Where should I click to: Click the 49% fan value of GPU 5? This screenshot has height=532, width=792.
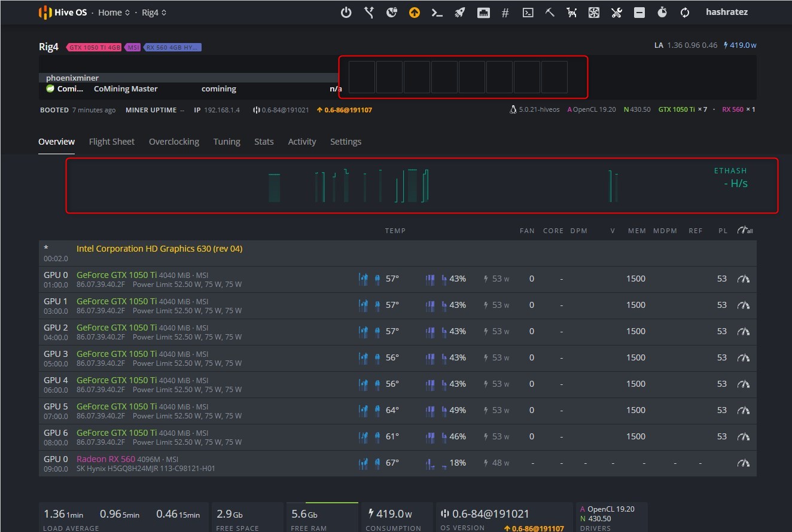pyautogui.click(x=458, y=410)
